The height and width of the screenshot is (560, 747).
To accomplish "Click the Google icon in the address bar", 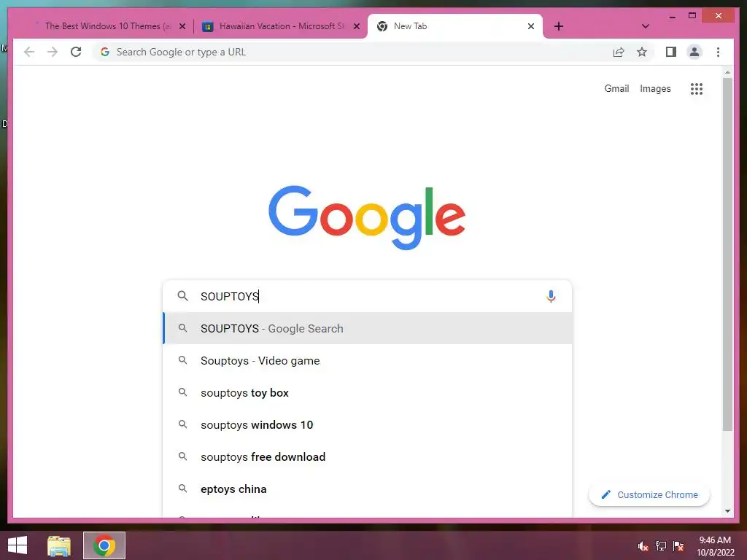I will click(x=105, y=52).
